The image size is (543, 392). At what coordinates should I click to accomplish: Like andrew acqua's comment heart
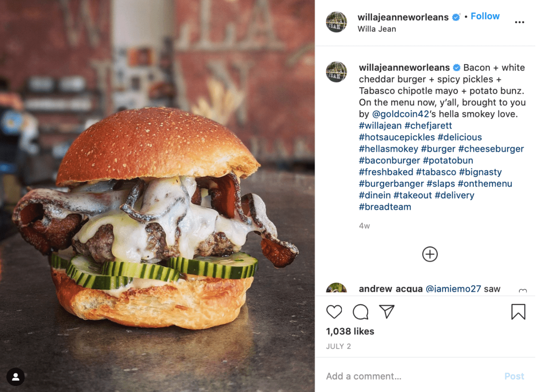pyautogui.click(x=522, y=291)
